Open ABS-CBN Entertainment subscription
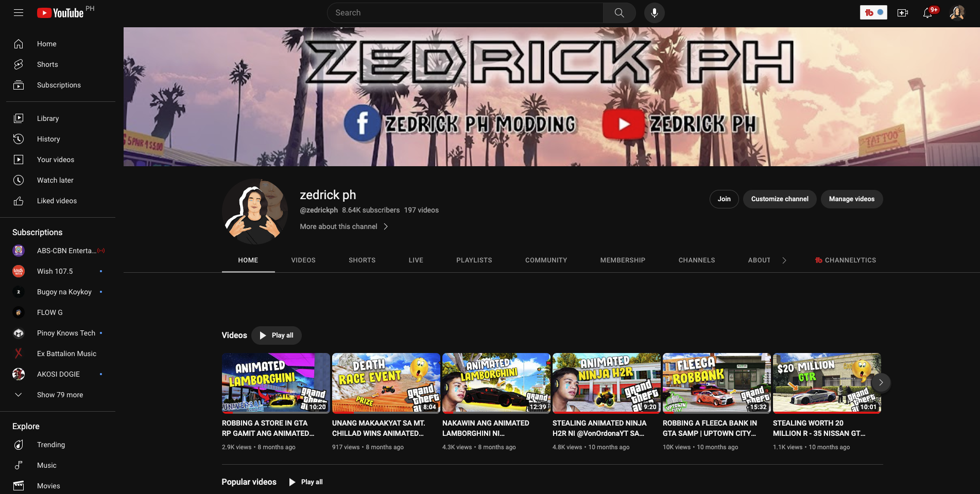This screenshot has height=494, width=980. click(x=61, y=251)
